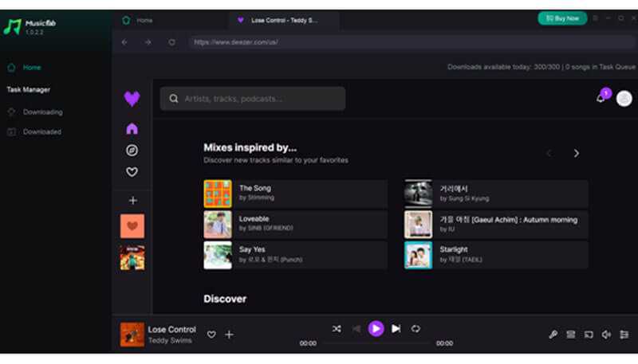638x364 pixels.
Task: Click the Artists, tracks, podcasts search field
Action: [253, 99]
